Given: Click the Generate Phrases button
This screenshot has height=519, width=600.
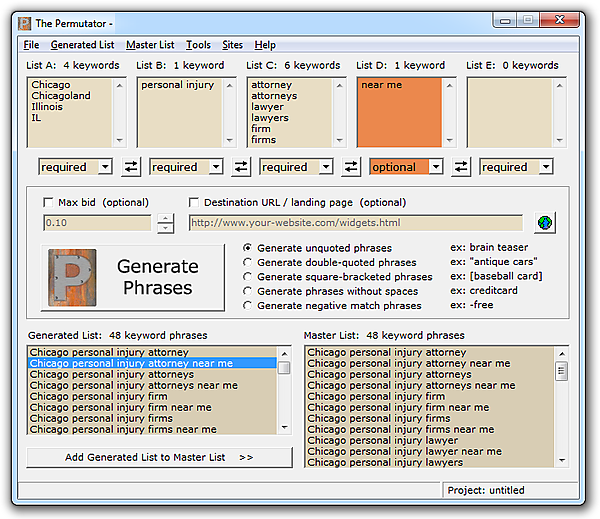Looking at the screenshot, I should tap(133, 277).
